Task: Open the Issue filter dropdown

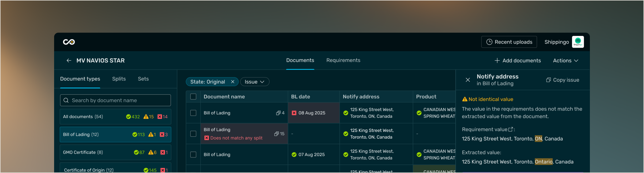Action: (254, 82)
